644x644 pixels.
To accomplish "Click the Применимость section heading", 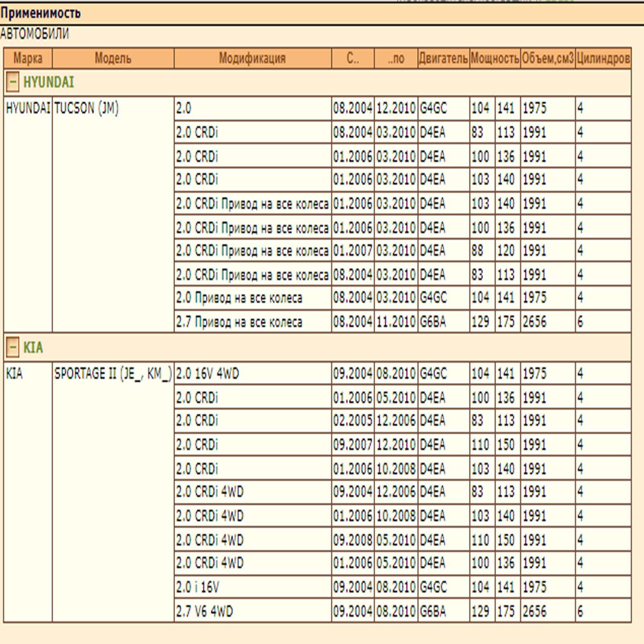I will (x=40, y=13).
